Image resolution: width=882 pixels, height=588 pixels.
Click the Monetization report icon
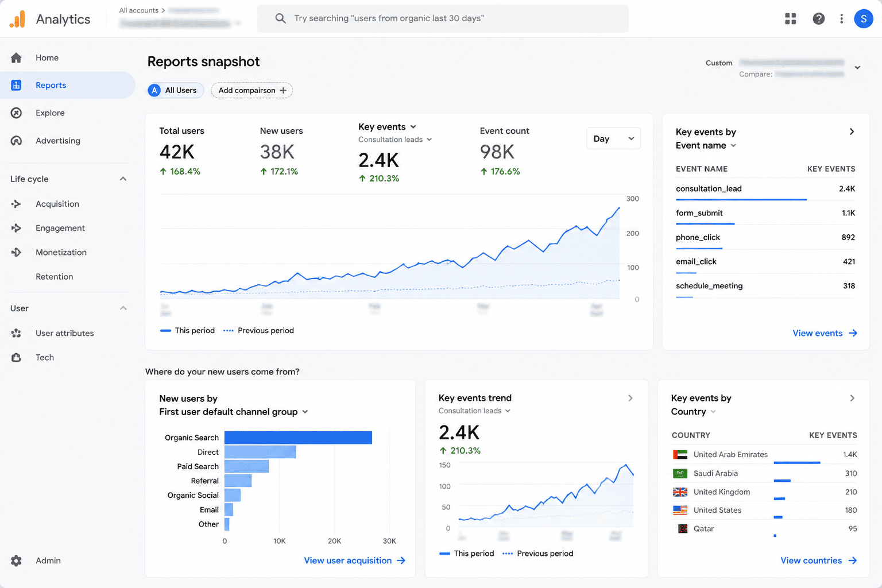(16, 252)
